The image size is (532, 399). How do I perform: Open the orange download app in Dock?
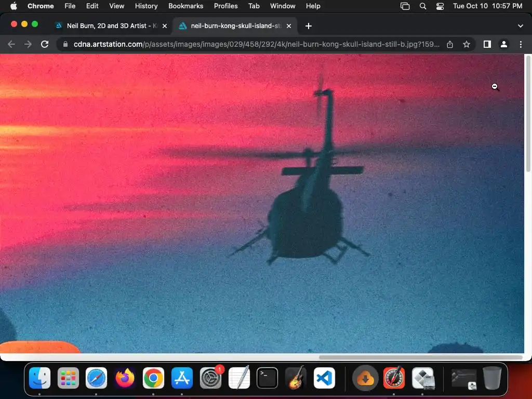(x=365, y=378)
